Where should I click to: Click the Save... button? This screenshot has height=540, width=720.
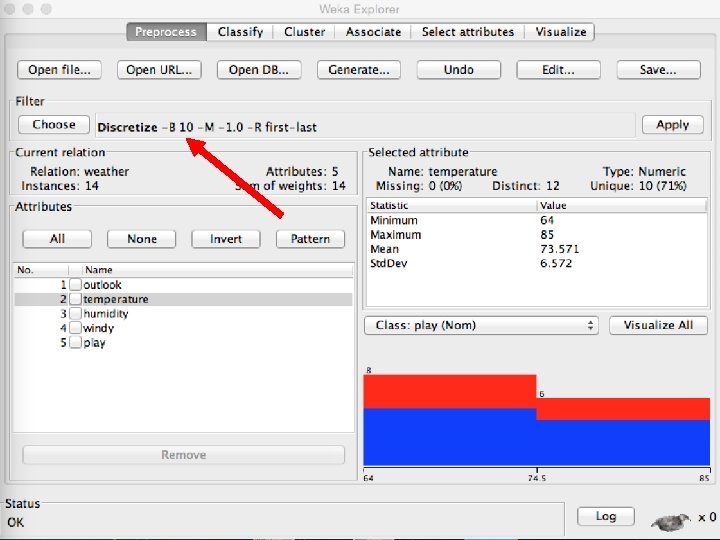pyautogui.click(x=658, y=70)
